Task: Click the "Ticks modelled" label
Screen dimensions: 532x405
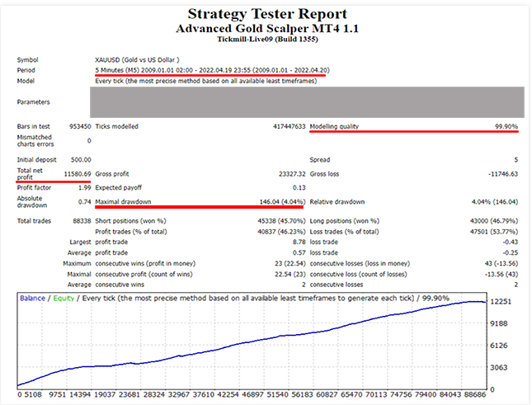Action: click(117, 126)
